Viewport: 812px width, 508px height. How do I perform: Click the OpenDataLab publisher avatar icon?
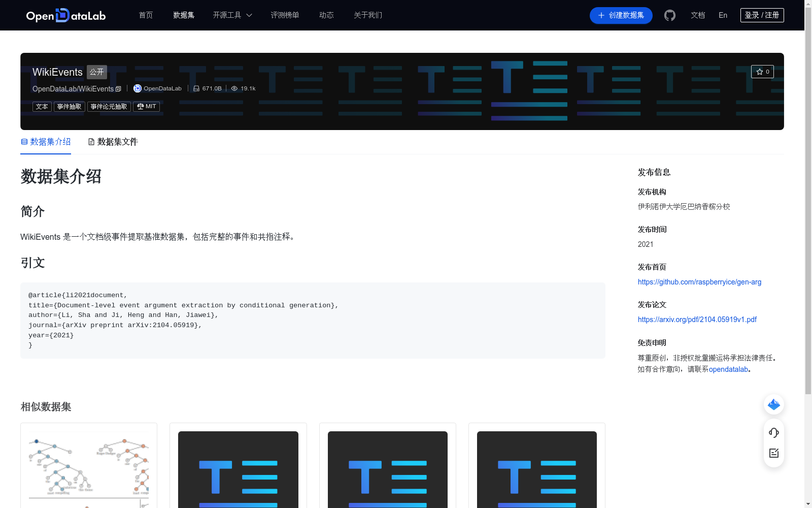pyautogui.click(x=137, y=88)
